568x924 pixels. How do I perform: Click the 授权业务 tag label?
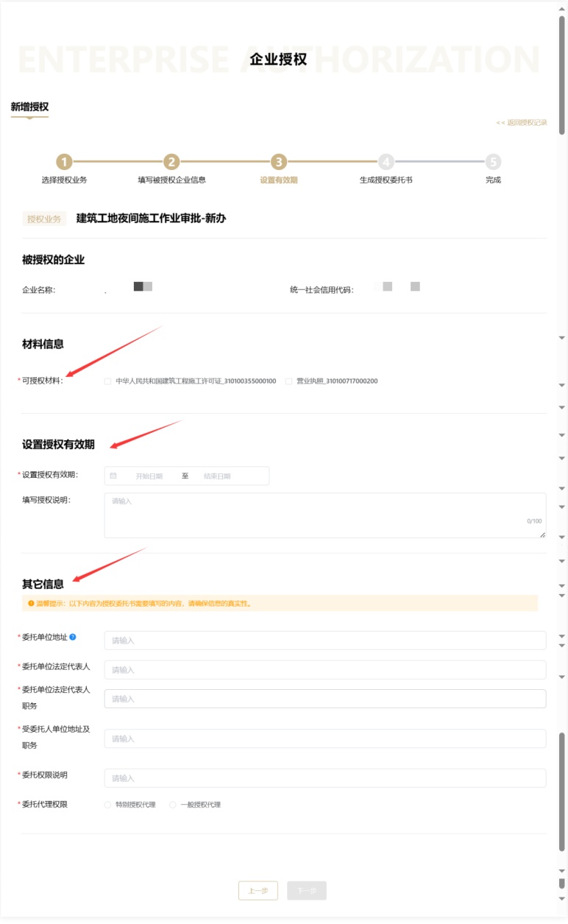pyautogui.click(x=44, y=219)
